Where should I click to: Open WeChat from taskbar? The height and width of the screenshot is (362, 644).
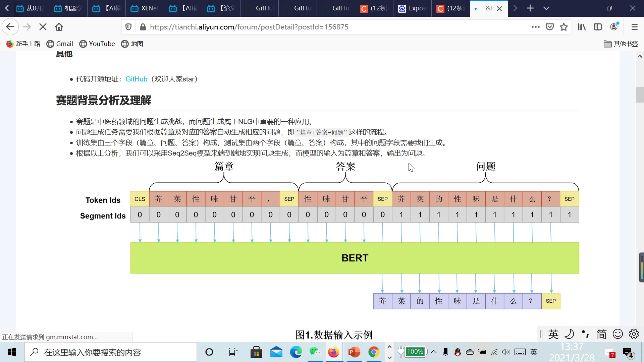315,352
